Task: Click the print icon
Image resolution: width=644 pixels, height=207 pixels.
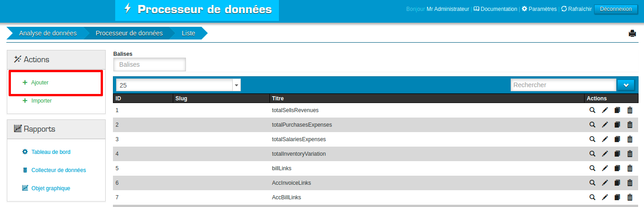Action: pyautogui.click(x=632, y=33)
